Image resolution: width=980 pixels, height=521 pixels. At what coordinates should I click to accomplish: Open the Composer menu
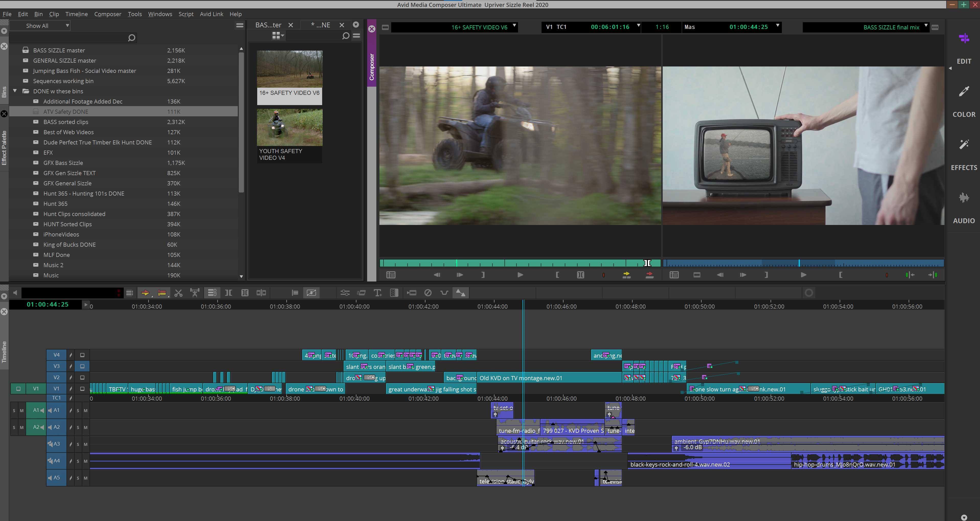click(x=108, y=14)
